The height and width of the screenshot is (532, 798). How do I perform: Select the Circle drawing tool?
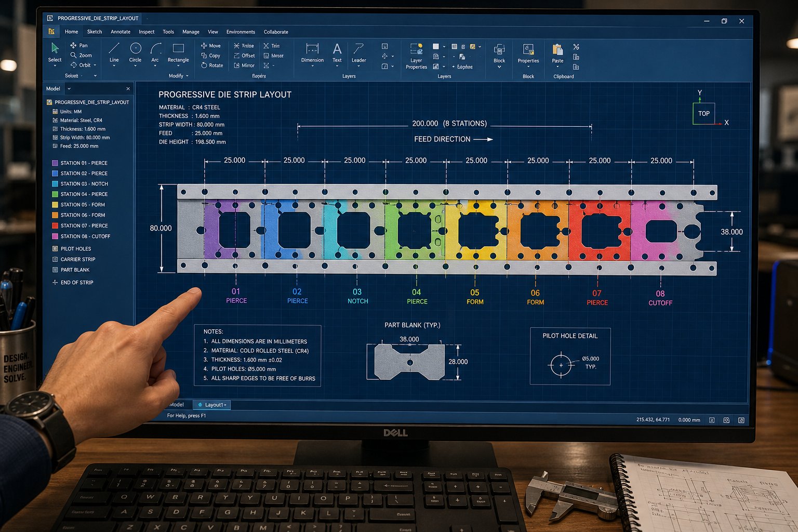pos(135,52)
